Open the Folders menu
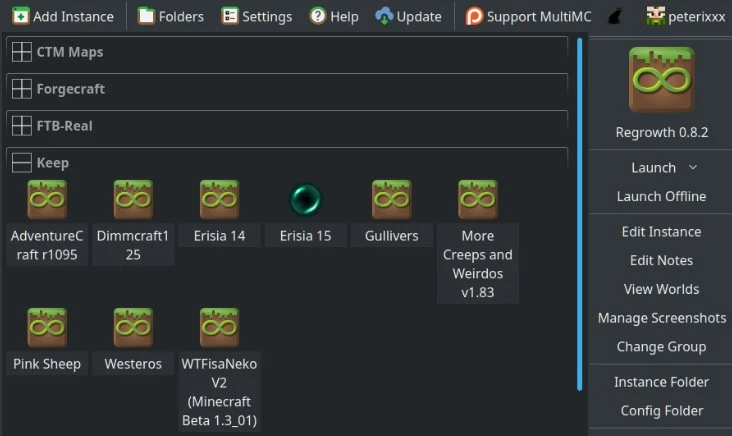732x436 pixels. pos(170,16)
